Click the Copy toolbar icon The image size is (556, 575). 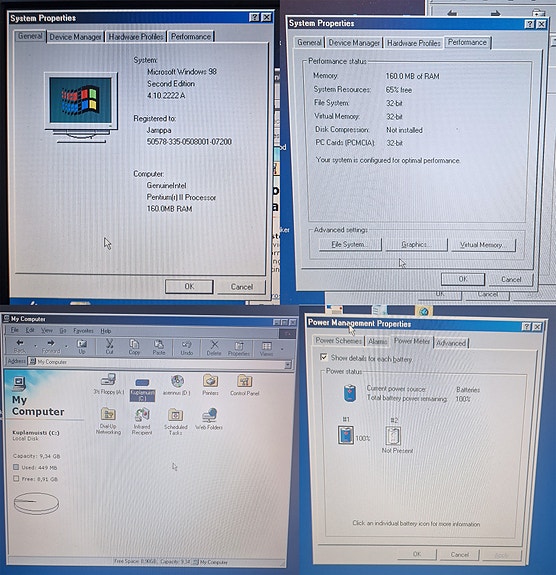coord(134,347)
